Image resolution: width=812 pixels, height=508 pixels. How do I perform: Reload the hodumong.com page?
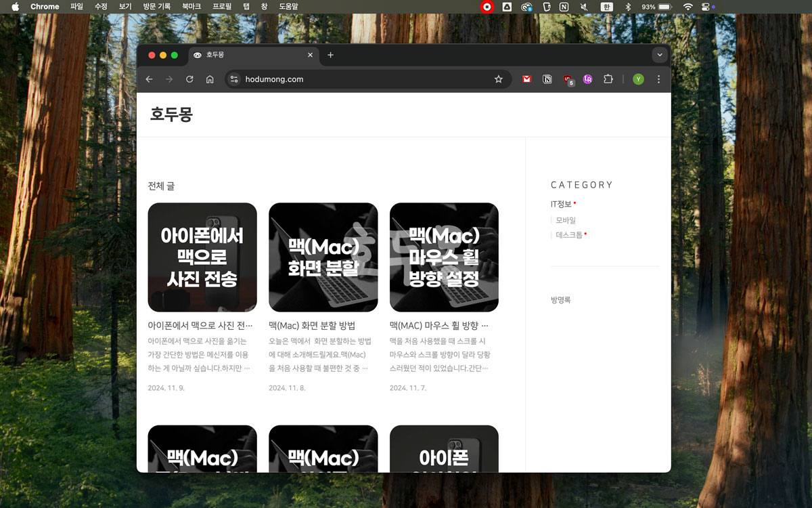pyautogui.click(x=189, y=79)
